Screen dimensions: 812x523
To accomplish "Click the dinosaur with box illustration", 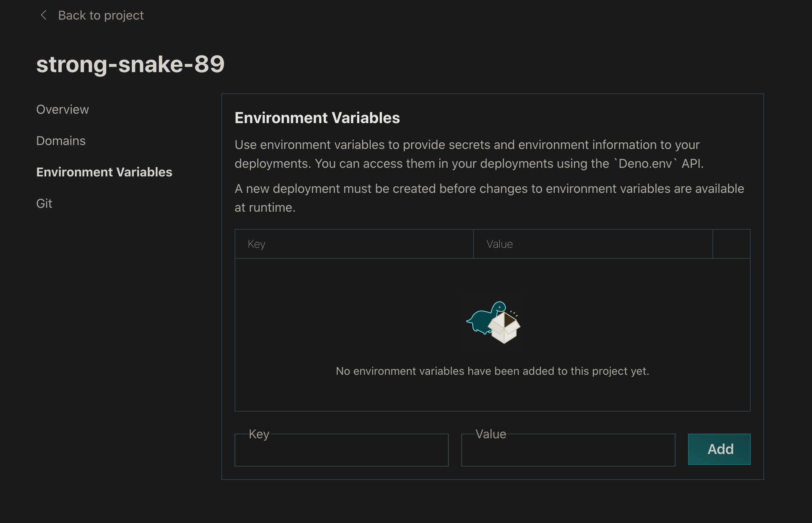I will click(x=493, y=322).
